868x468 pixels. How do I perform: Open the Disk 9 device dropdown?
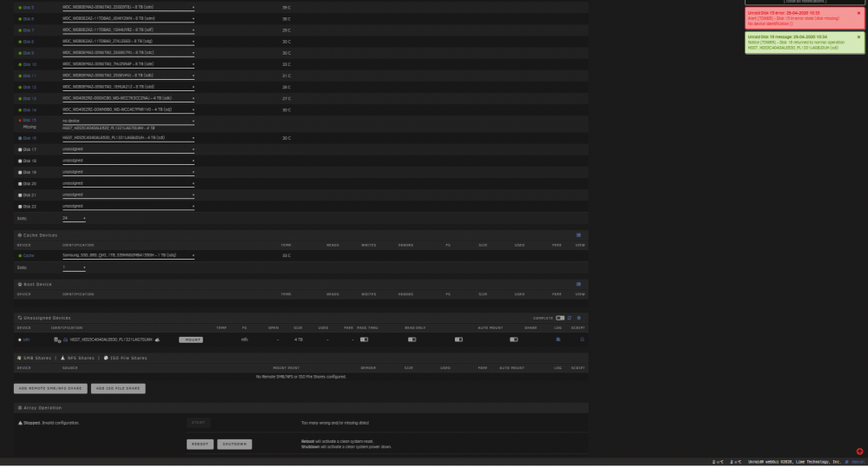[x=128, y=53]
